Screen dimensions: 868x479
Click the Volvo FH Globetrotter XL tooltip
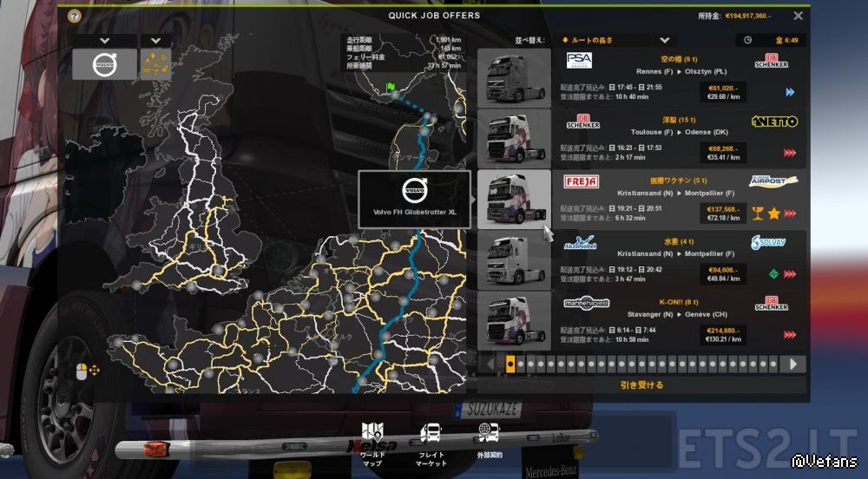(415, 199)
